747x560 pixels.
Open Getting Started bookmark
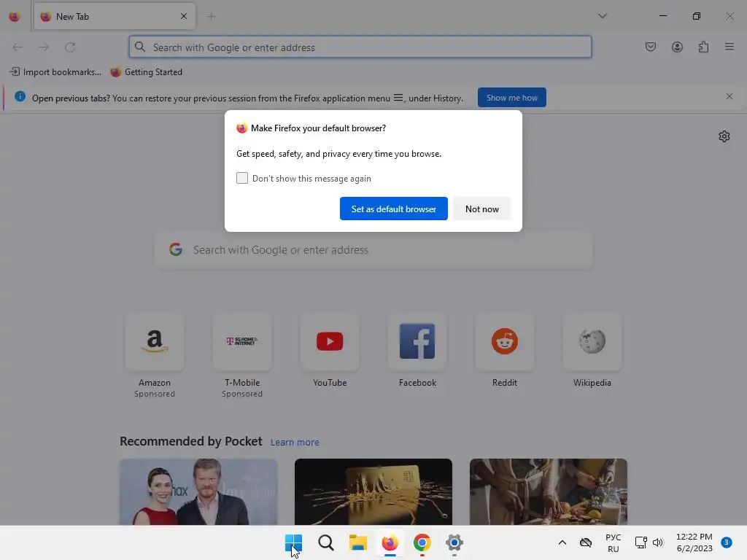146,72
